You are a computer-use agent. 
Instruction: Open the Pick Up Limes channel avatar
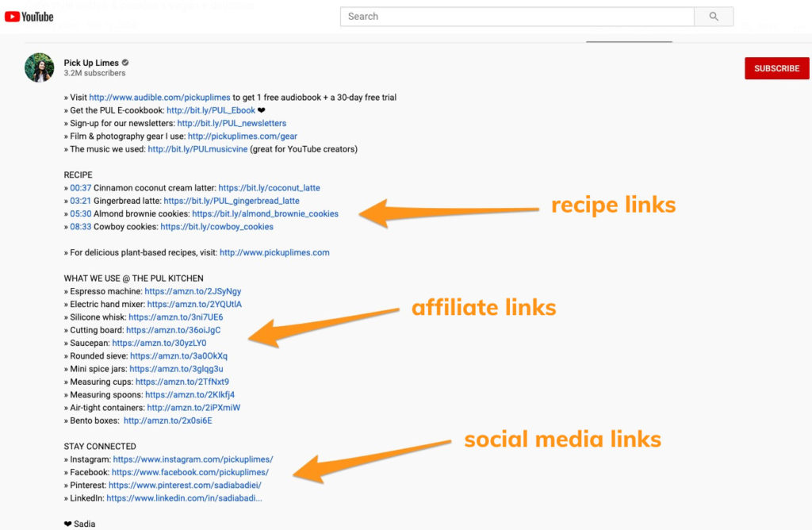(x=40, y=67)
